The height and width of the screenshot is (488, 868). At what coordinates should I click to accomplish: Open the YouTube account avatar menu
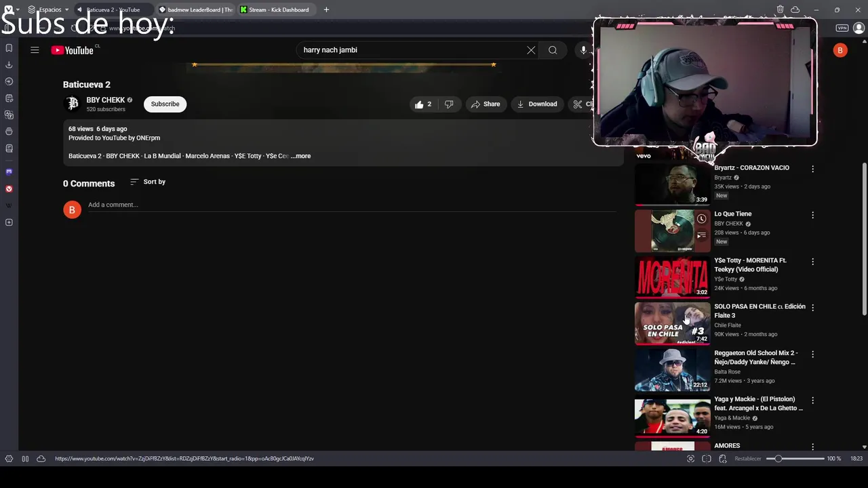[x=840, y=50]
